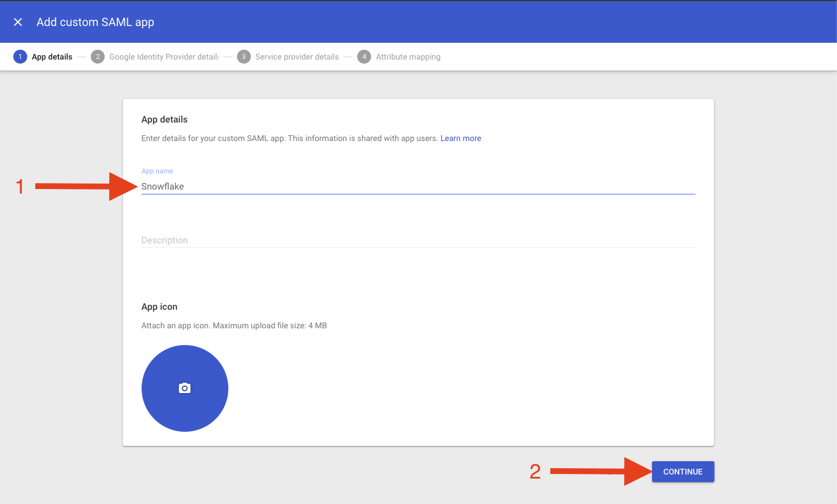The height and width of the screenshot is (504, 837).
Task: Close the Add custom SAML app dialog
Action: click(18, 22)
